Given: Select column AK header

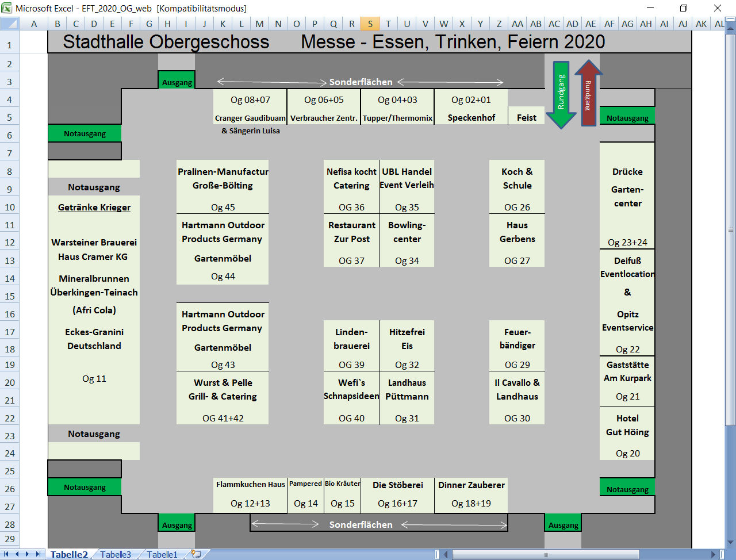Looking at the screenshot, I should [701, 24].
